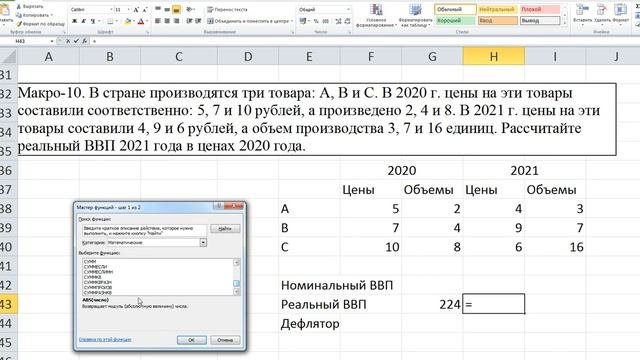Image resolution: width=640 pixels, height=360 pixels.
Task: Align cell text right
Action: pos(176,21)
